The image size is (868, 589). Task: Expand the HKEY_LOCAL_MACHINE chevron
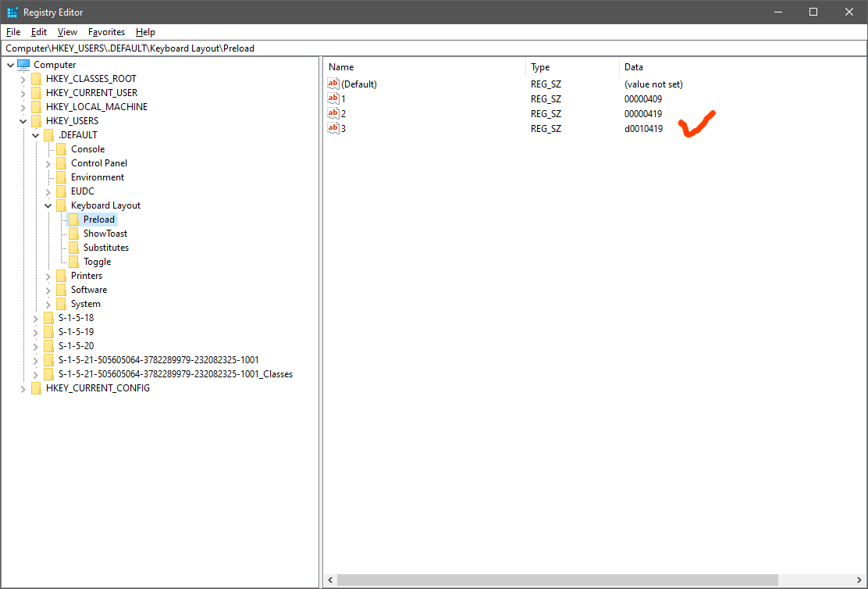23,108
